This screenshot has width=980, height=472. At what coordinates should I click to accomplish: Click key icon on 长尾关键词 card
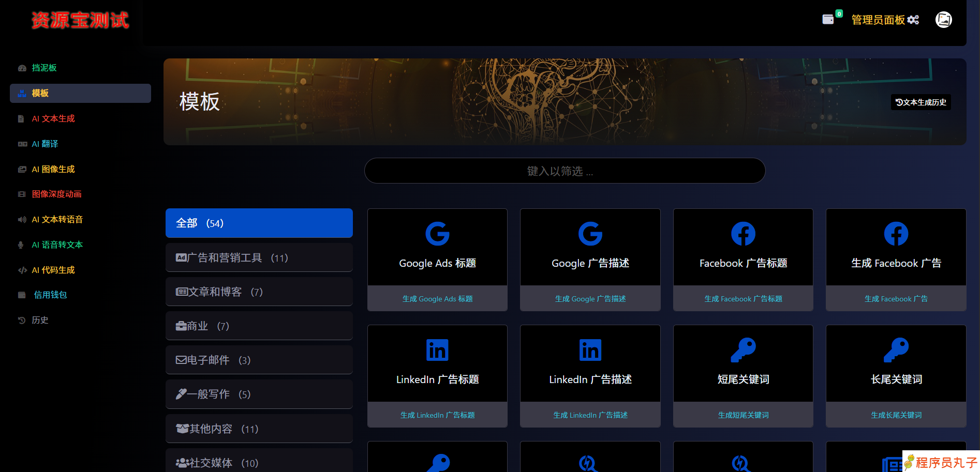(896, 350)
